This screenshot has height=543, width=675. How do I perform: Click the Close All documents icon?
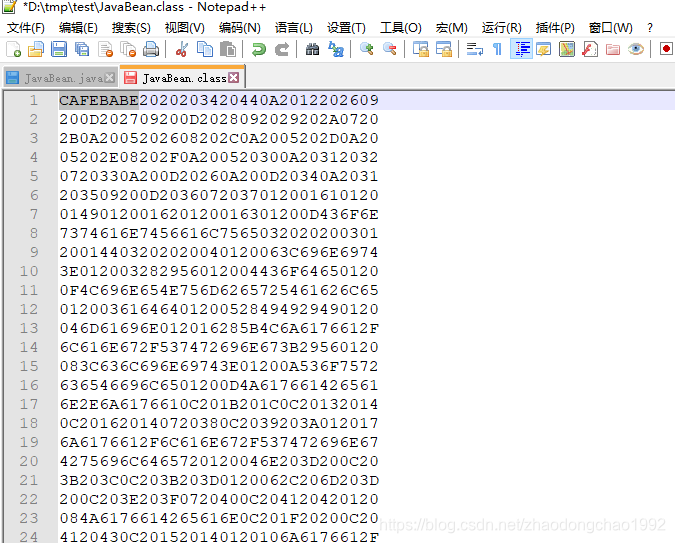128,49
